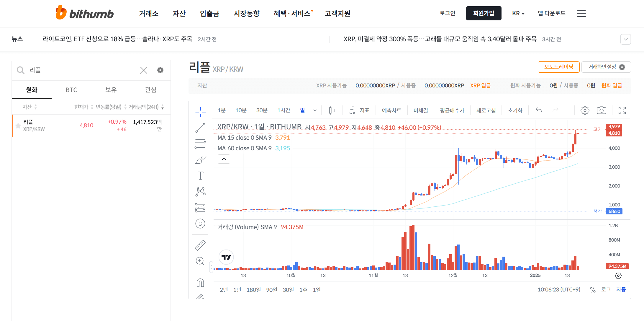The width and height of the screenshot is (644, 321).
Task: Take a chart snapshot with camera icon
Action: [x=601, y=110]
